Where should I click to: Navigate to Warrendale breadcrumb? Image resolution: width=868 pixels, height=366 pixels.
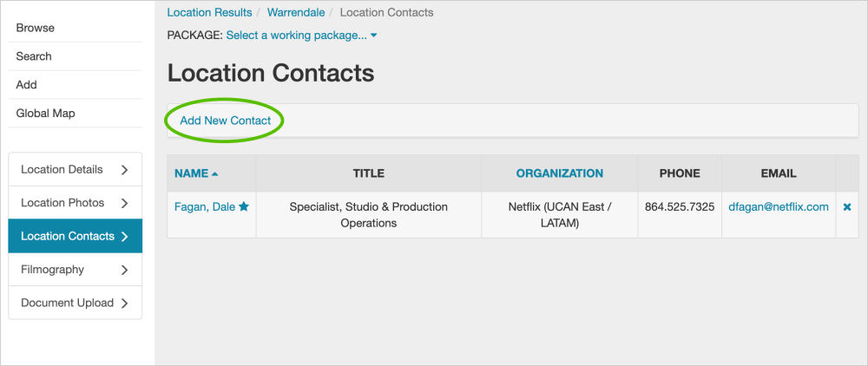[296, 13]
